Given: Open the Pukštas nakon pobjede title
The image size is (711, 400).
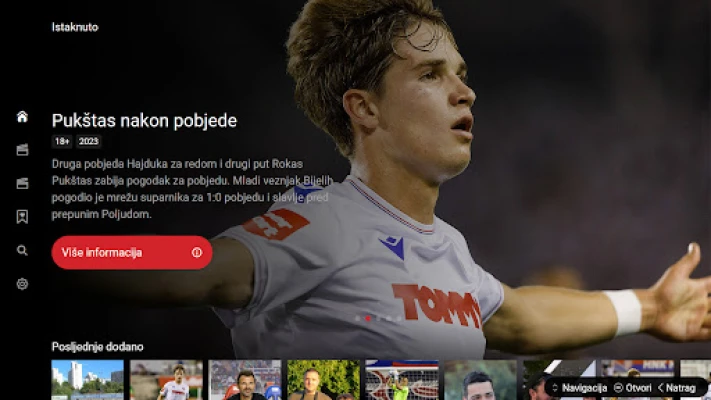Looking at the screenshot, I should [144, 121].
